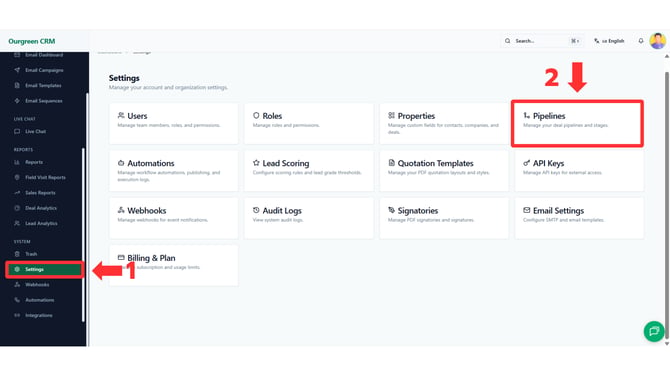The image size is (670, 376).
Task: Click the Users card icon
Action: pos(121,115)
